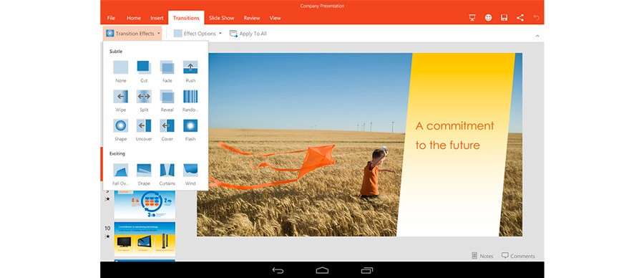Open the Transition Effects dropdown
644x278 pixels.
[x=132, y=33]
